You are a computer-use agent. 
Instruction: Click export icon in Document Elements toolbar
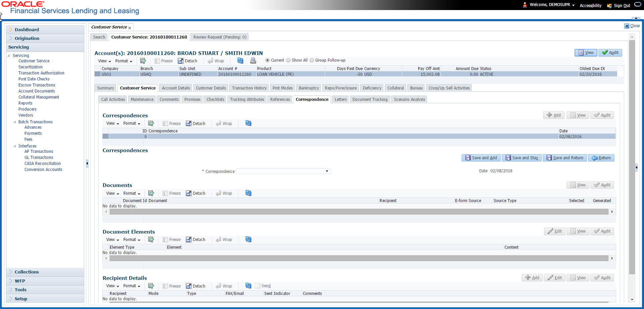click(x=151, y=239)
